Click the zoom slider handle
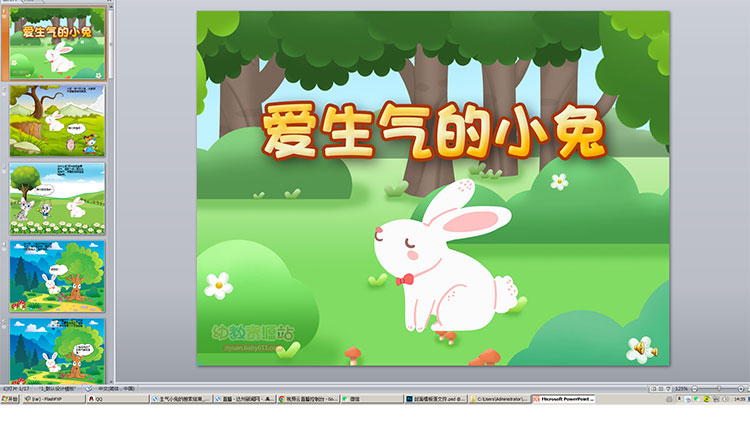The image size is (750, 429). point(719,388)
